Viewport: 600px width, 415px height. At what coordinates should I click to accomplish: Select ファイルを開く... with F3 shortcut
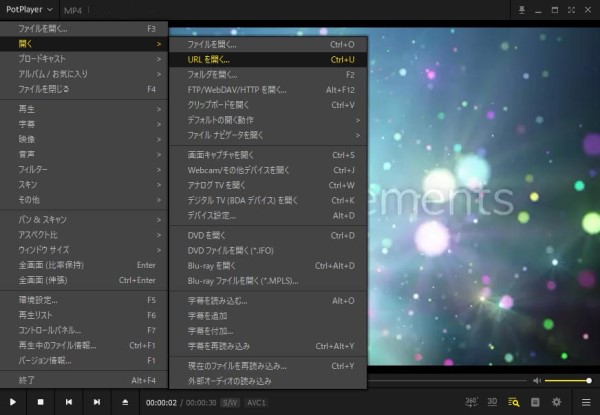[84, 29]
